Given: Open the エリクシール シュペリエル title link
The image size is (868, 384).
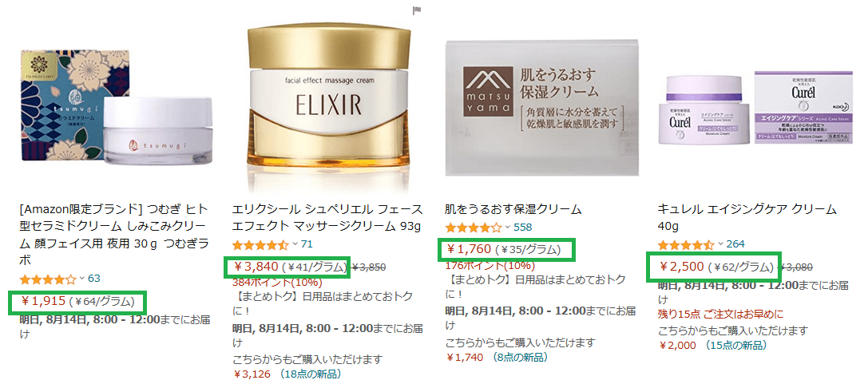Looking at the screenshot, I should click(x=327, y=218).
